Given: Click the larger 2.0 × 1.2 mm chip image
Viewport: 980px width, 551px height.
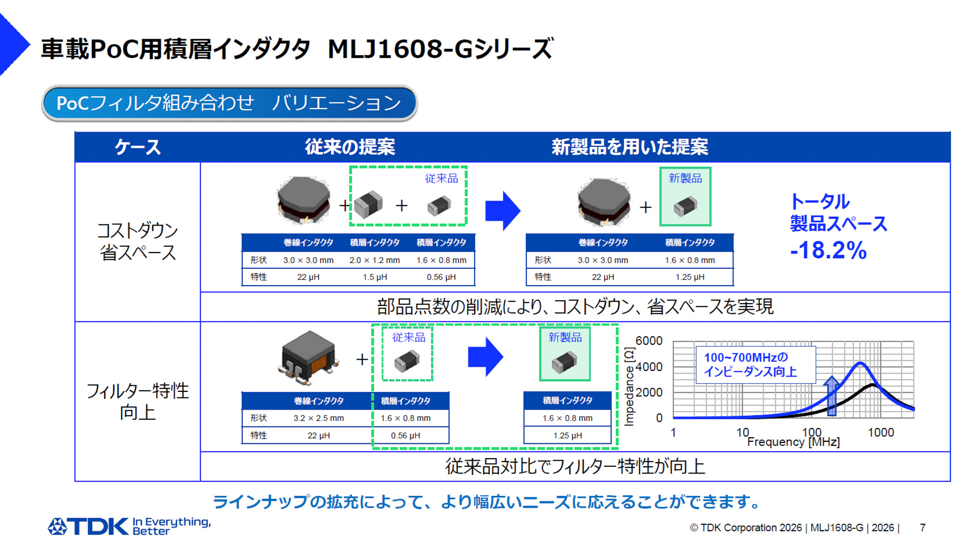Looking at the screenshot, I should point(368,204).
